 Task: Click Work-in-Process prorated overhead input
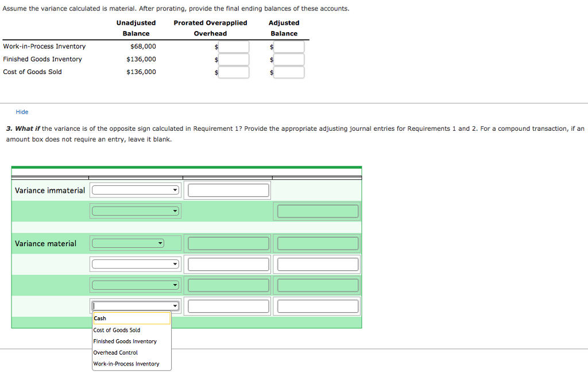point(234,47)
